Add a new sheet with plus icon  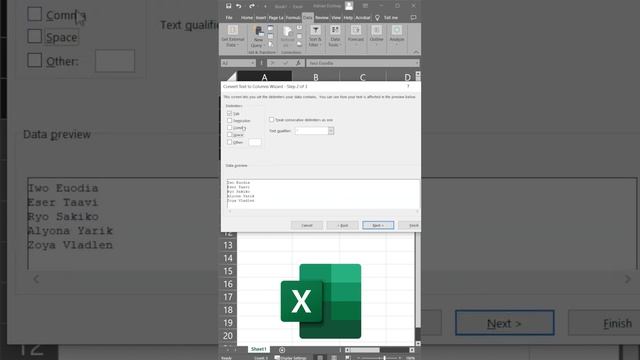(x=282, y=350)
